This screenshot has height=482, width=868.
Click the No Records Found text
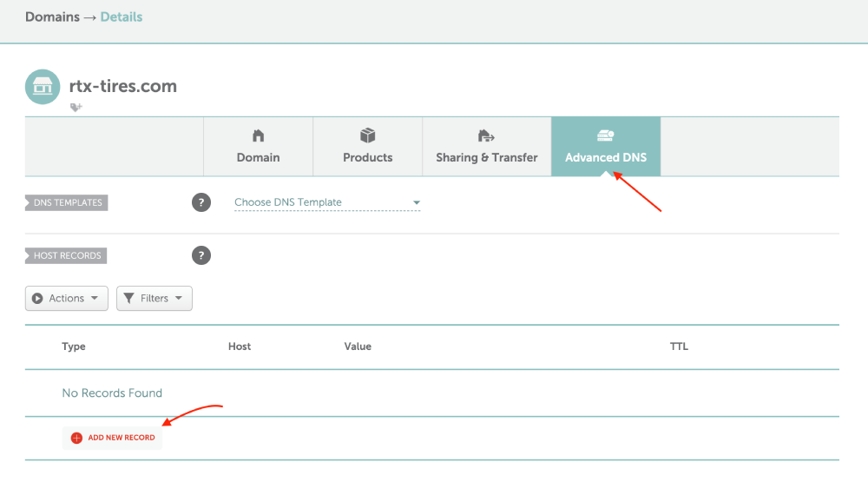click(112, 393)
